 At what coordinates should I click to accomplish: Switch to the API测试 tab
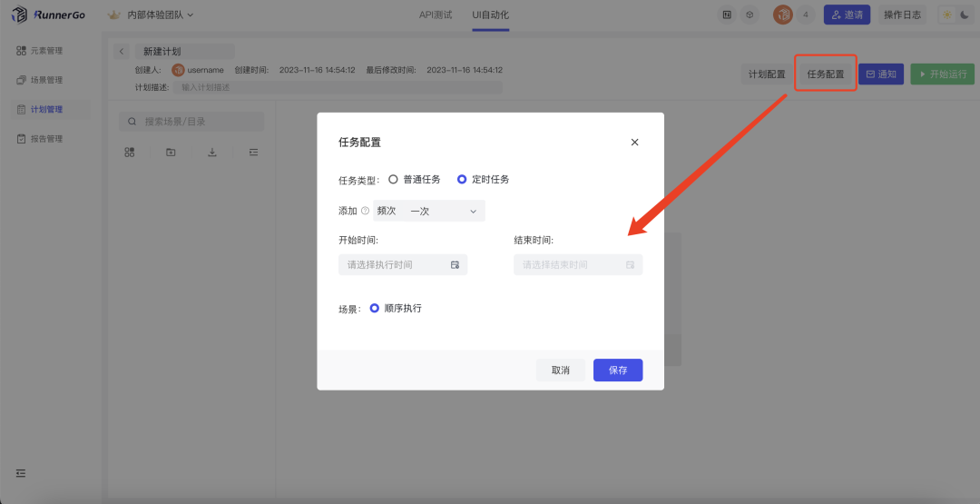coord(435,15)
